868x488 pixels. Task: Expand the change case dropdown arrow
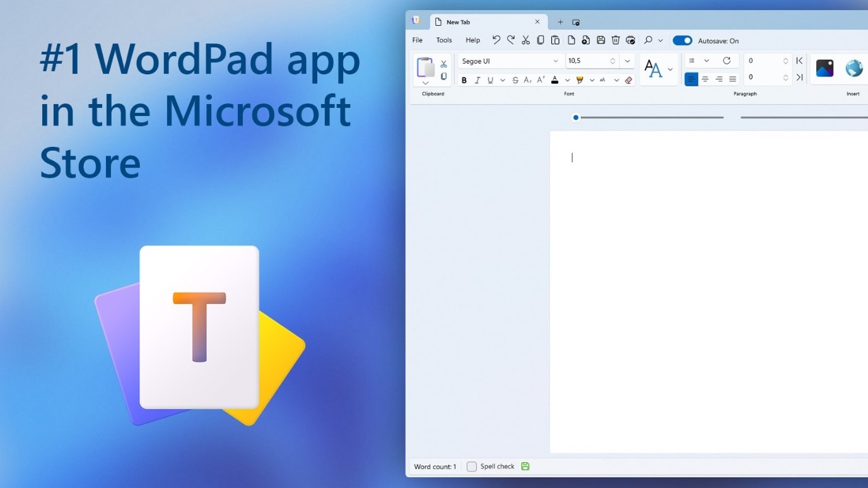point(616,80)
